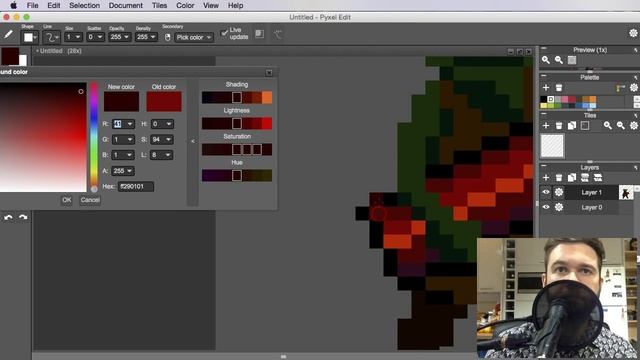Zoom out the Tiles panel
The image size is (640, 360).
click(620, 126)
